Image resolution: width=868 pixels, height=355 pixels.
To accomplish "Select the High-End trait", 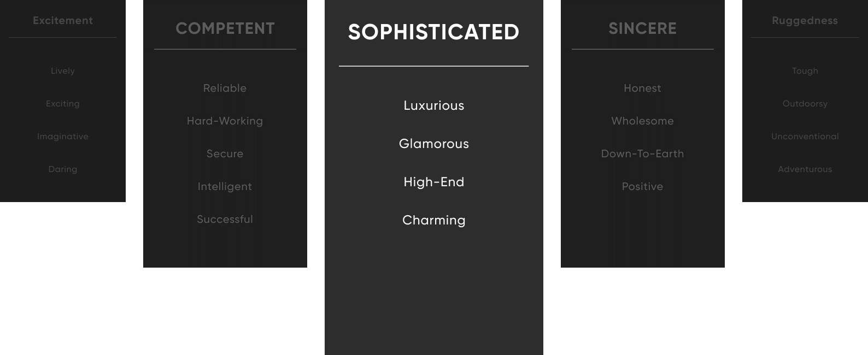I will 434,182.
